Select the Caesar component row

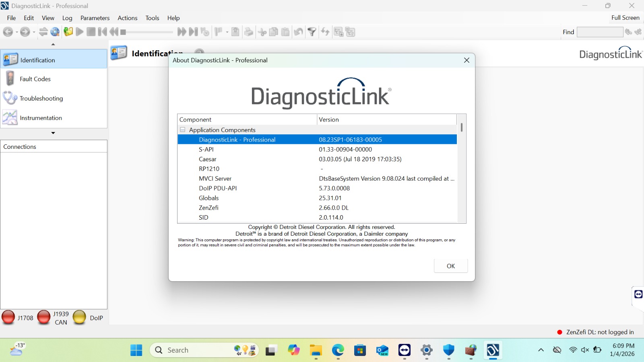click(x=317, y=159)
